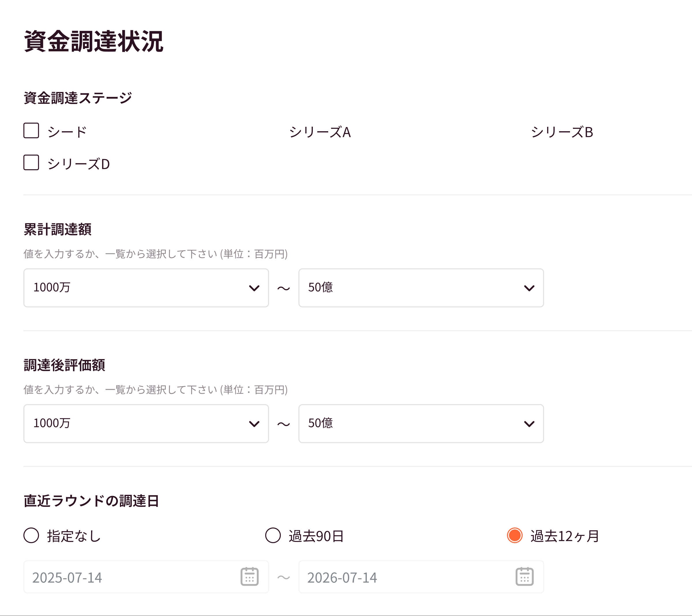Select the シリーズA stage label
Image resolution: width=692 pixels, height=616 pixels.
coord(320,132)
